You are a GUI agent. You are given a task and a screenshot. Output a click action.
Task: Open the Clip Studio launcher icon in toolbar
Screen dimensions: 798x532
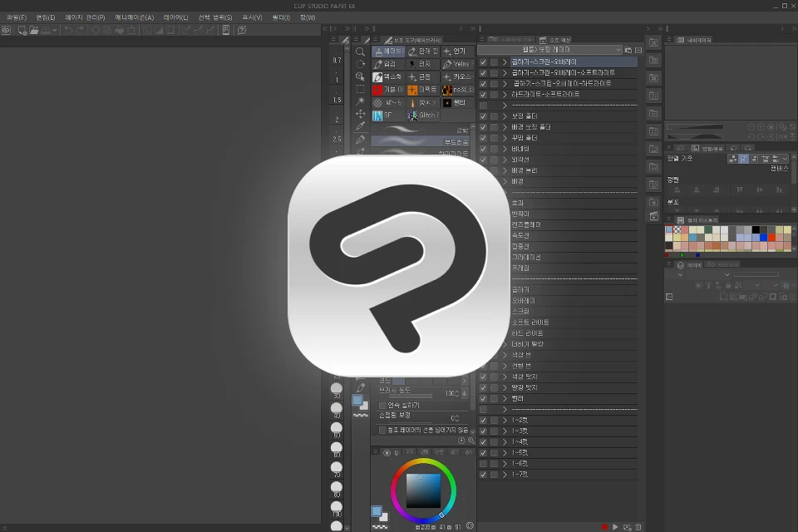coord(6,31)
